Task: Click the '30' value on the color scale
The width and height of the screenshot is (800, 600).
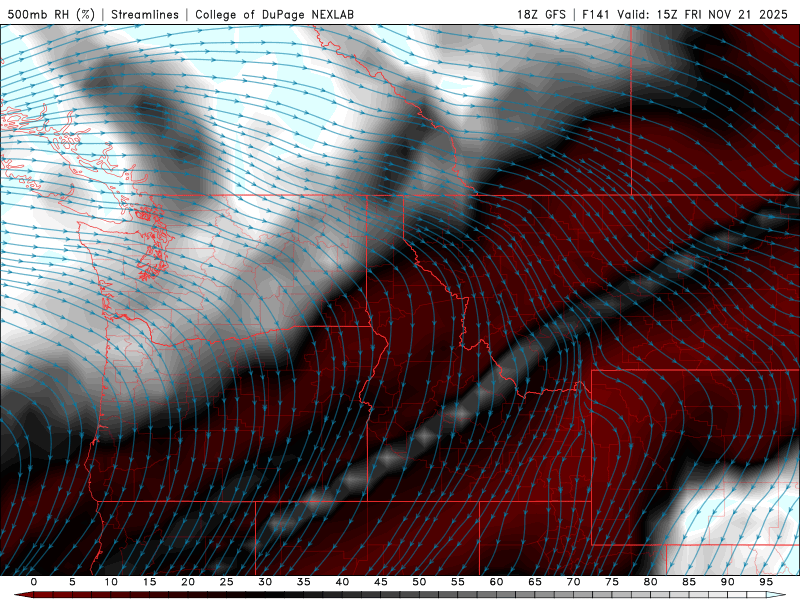Action: 265,582
